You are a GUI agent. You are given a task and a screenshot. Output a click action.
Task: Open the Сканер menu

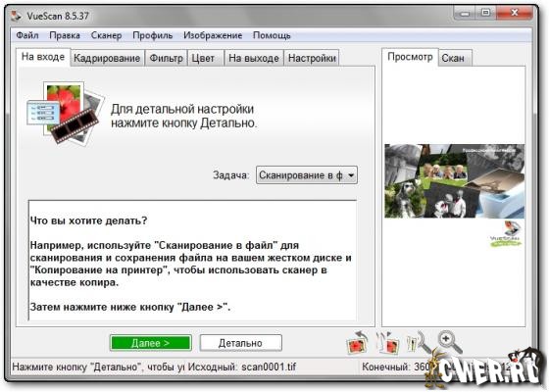(x=106, y=35)
